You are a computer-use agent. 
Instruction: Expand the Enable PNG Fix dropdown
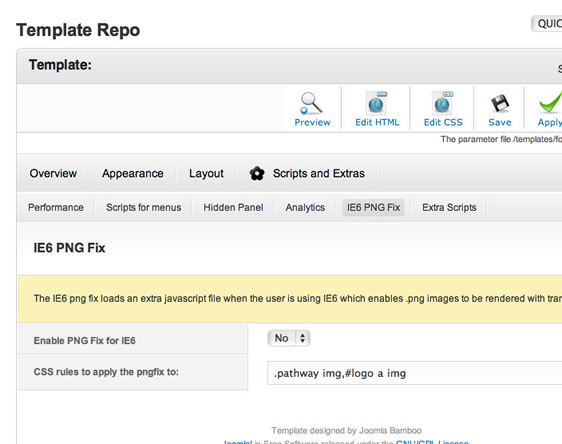pos(289,338)
